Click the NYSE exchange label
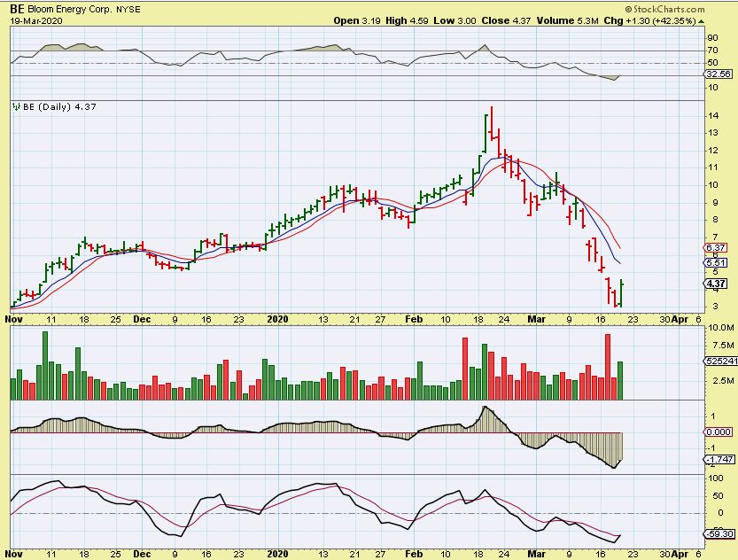 coord(128,10)
